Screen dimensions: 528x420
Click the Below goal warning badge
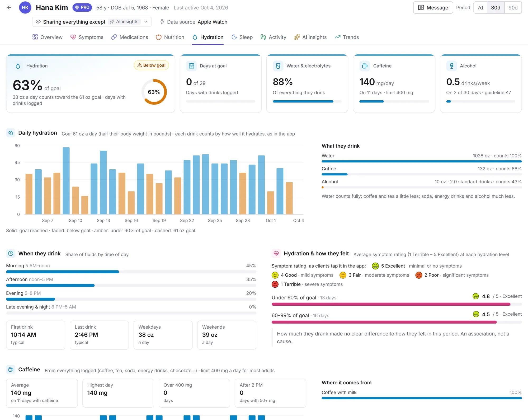click(x=152, y=65)
